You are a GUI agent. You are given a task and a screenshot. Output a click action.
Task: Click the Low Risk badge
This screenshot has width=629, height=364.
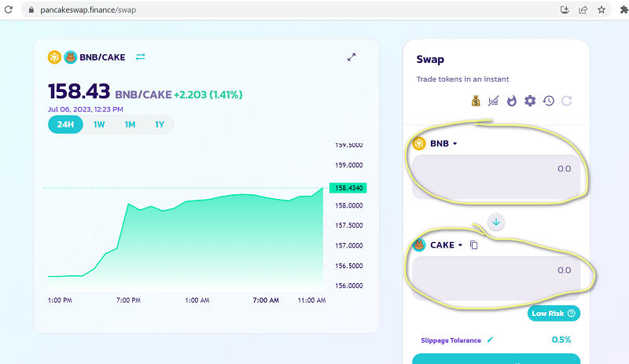[554, 313]
